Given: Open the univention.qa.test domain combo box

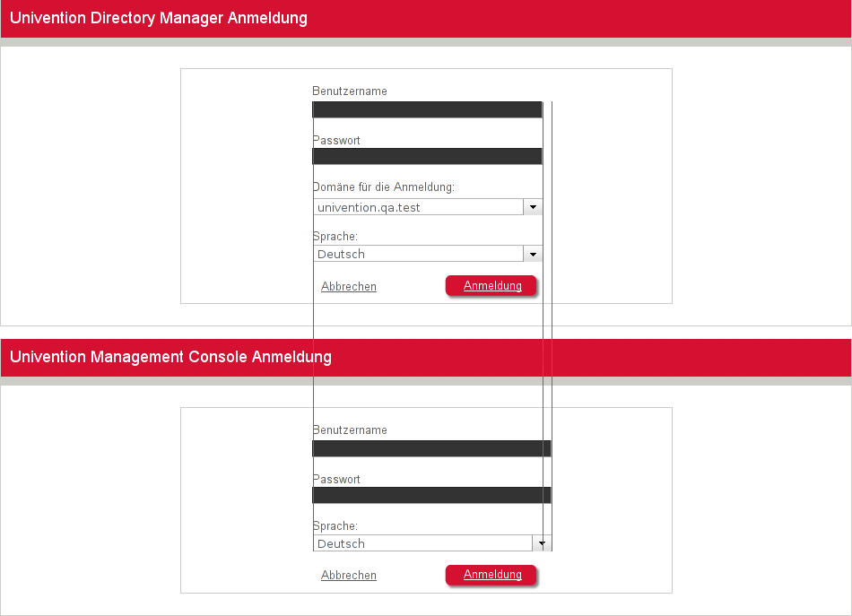Looking at the screenshot, I should [x=418, y=207].
